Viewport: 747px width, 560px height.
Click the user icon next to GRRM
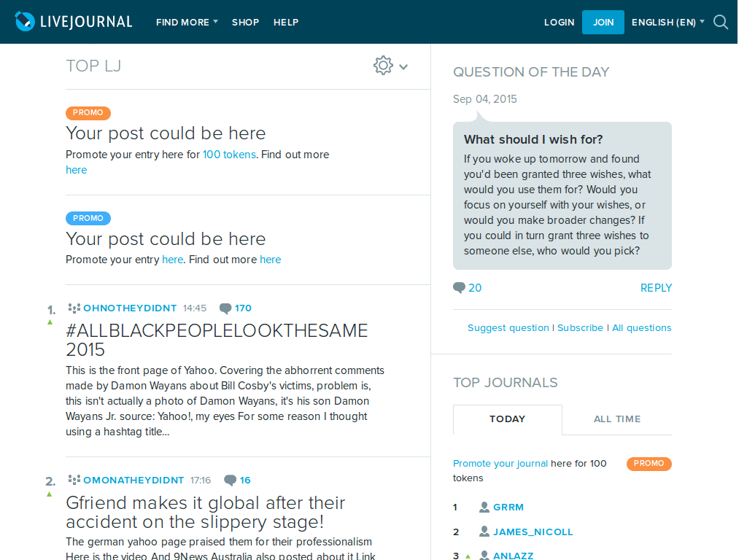483,507
